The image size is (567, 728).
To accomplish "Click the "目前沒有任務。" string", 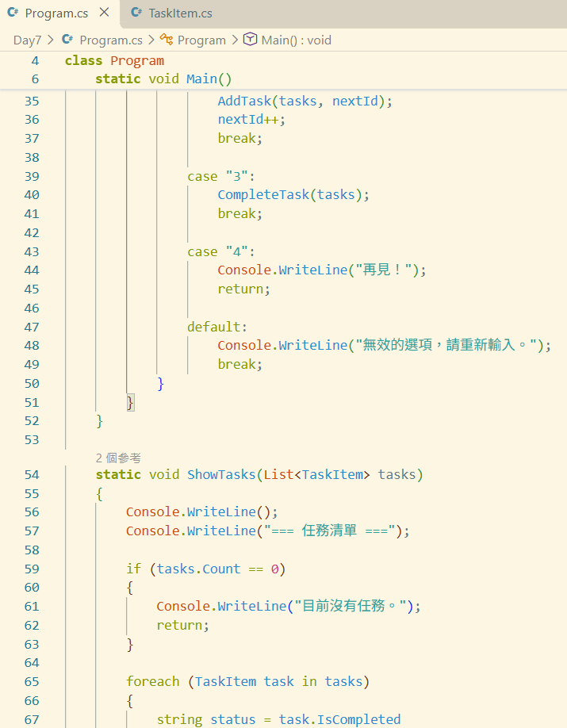I will click(351, 607).
